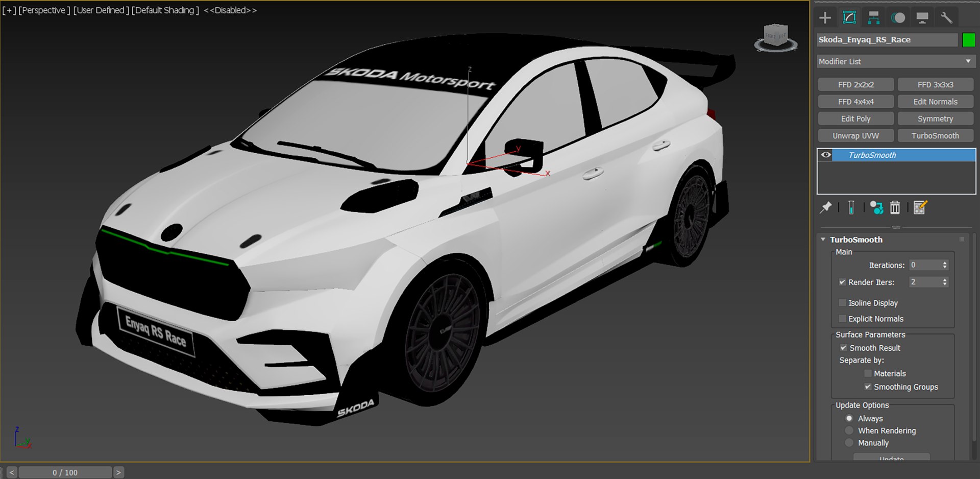Select TurboSmooth entry in modifier stack

click(x=903, y=155)
